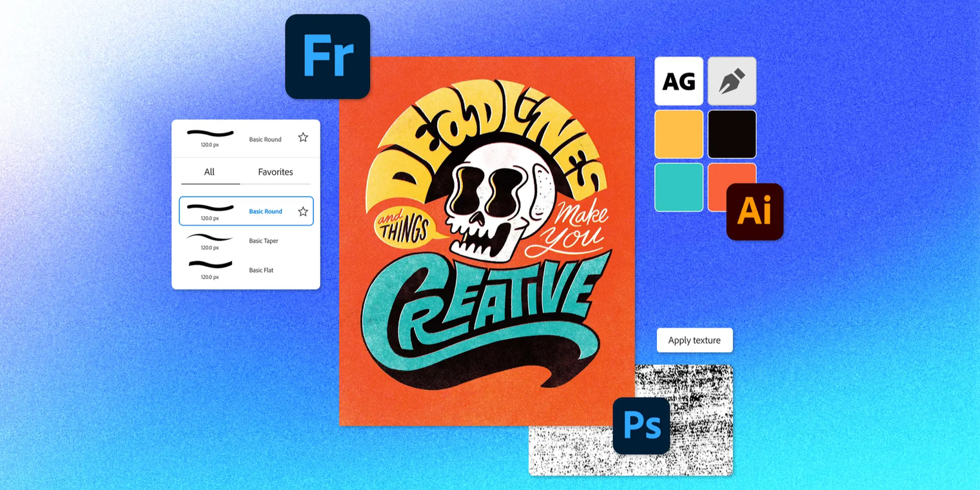Screen dimensions: 980x490
Task: Pick the teal color swatch
Action: pos(679,187)
